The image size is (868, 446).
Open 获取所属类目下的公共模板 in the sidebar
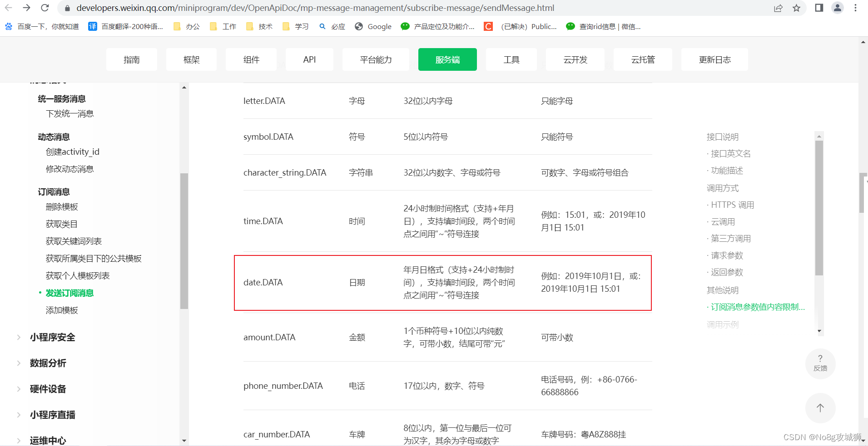(94, 259)
